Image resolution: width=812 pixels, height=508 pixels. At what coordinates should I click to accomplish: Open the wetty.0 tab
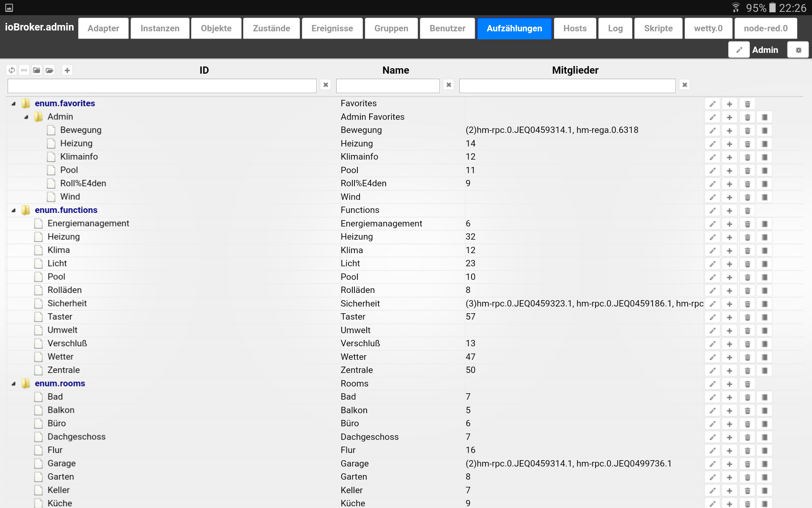(x=708, y=28)
